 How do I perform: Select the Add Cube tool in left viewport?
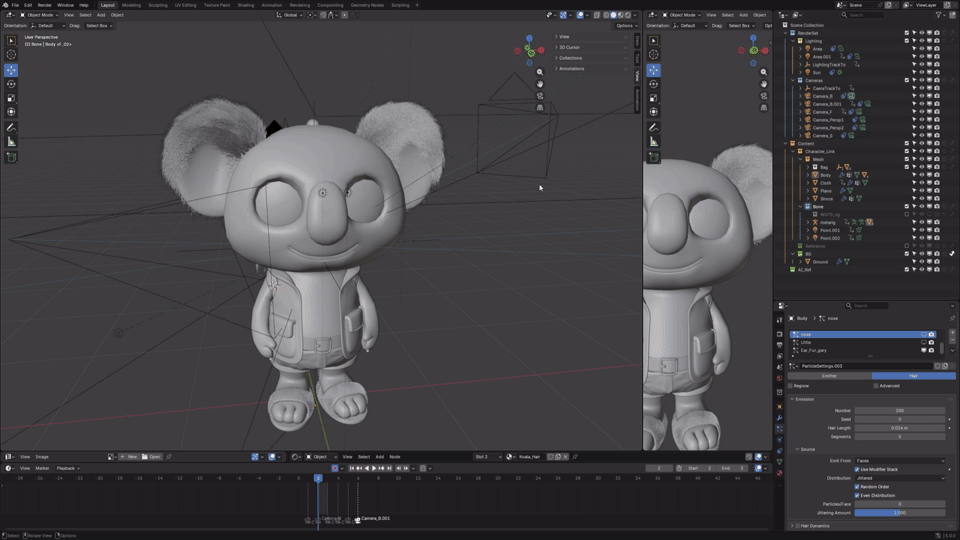11,157
